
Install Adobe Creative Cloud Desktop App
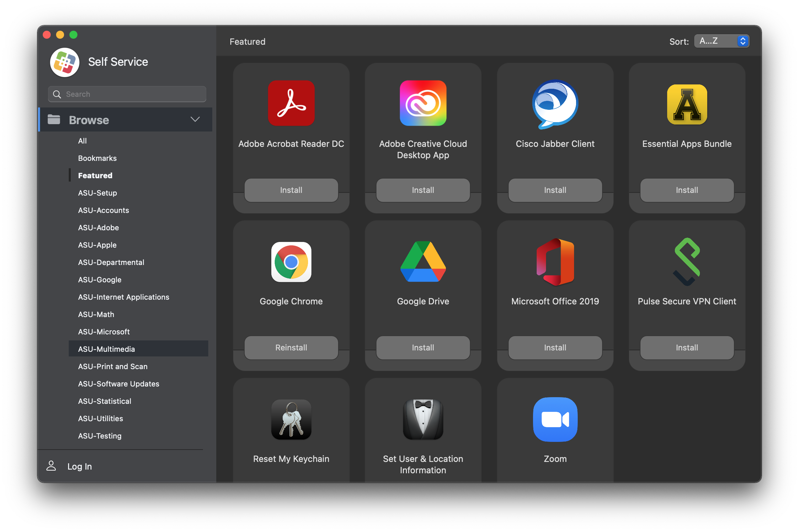click(x=423, y=190)
